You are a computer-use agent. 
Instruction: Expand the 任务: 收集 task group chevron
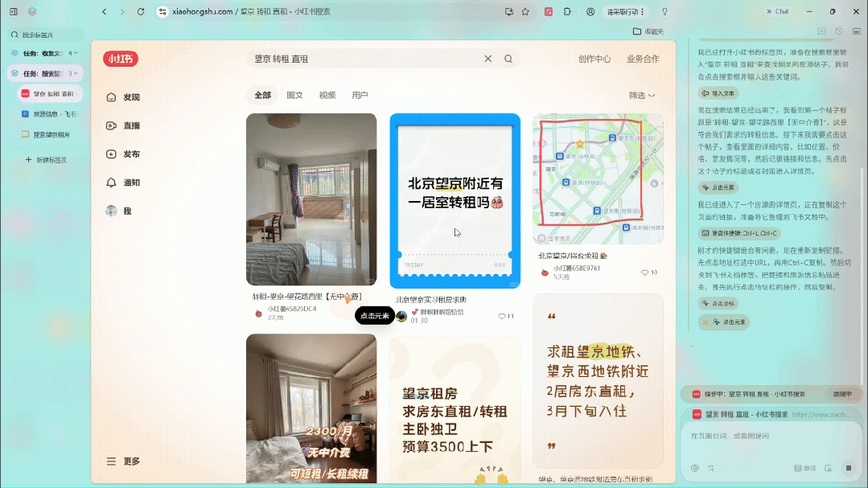point(76,53)
